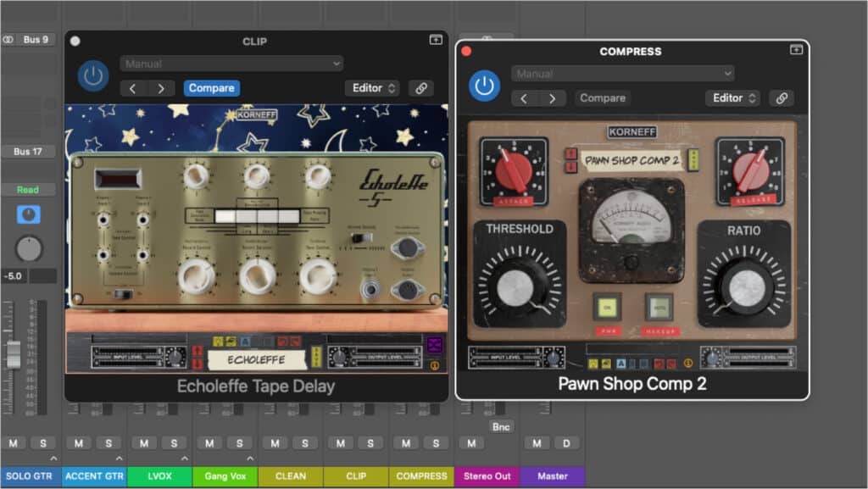This screenshot has width=868, height=489.
Task: Click the yellow Save tag beside Pawn Shop Comp 2 label
Action: pos(693,160)
